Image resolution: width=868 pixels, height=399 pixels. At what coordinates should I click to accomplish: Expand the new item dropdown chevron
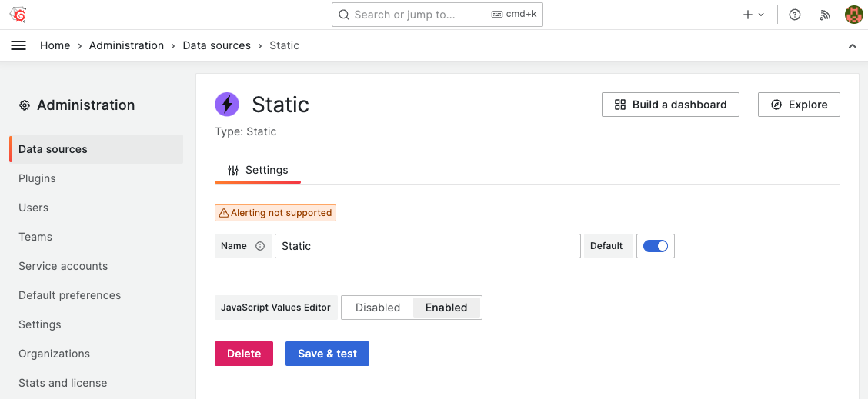(760, 15)
